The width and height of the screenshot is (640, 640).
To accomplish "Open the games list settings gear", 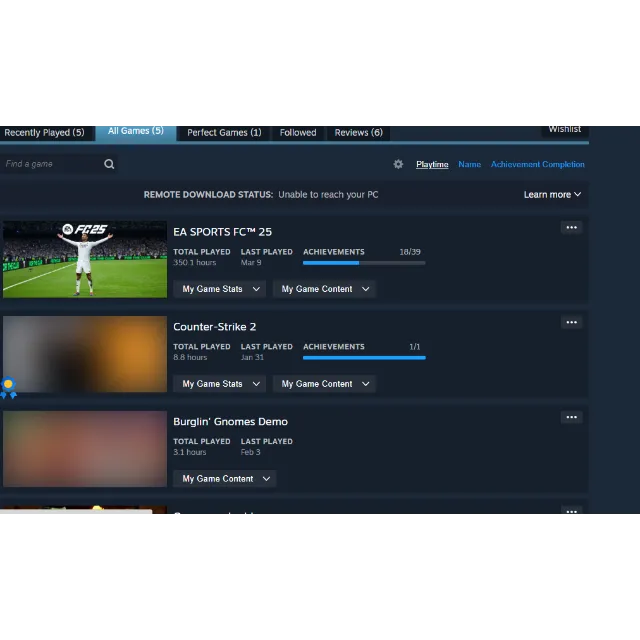I will (x=398, y=164).
